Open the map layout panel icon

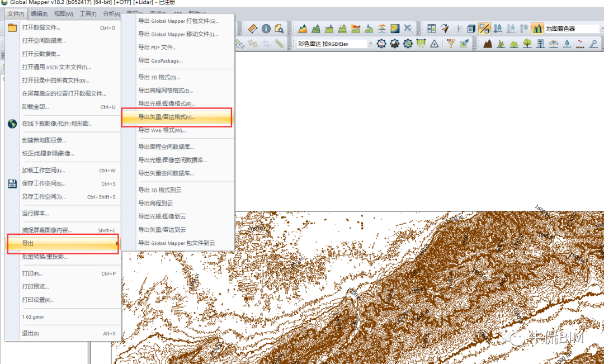[x=431, y=29]
